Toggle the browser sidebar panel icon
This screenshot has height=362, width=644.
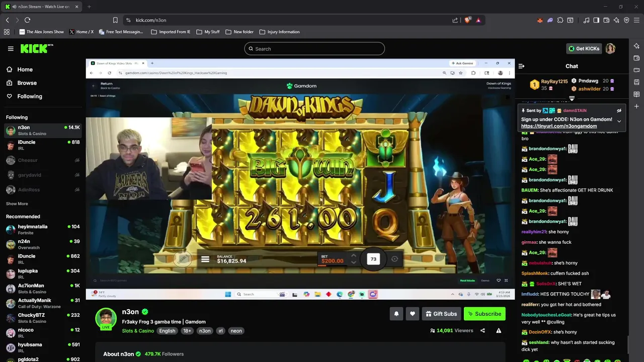coord(596,20)
